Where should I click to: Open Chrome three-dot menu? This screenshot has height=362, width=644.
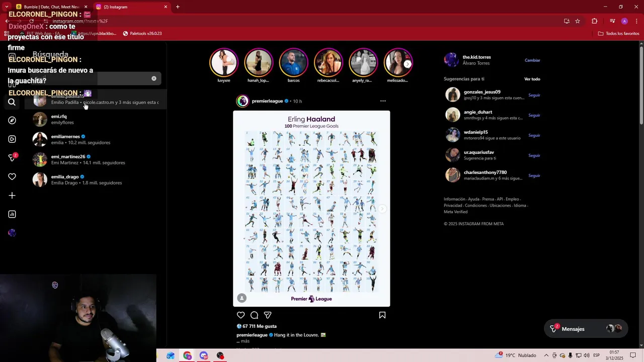[x=636, y=21]
